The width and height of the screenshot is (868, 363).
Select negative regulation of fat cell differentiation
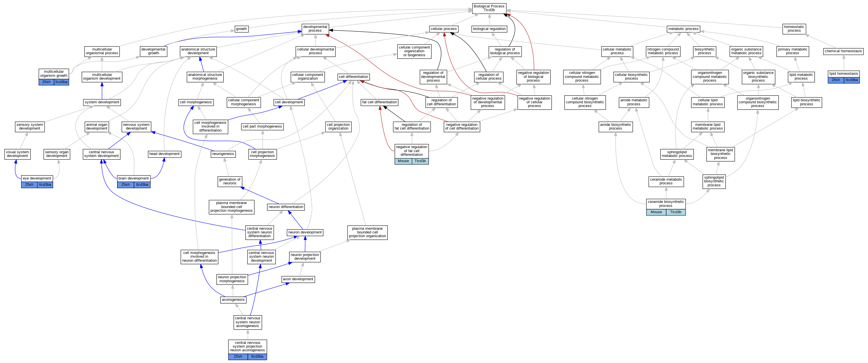click(x=411, y=150)
